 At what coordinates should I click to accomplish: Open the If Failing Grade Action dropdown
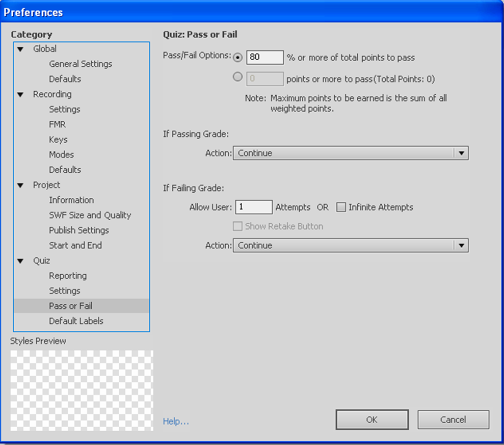pyautogui.click(x=461, y=245)
